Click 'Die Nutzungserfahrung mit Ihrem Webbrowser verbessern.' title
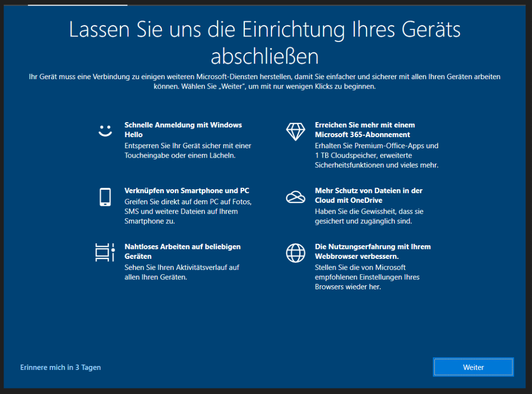Image resolution: width=532 pixels, height=394 pixels. click(373, 251)
